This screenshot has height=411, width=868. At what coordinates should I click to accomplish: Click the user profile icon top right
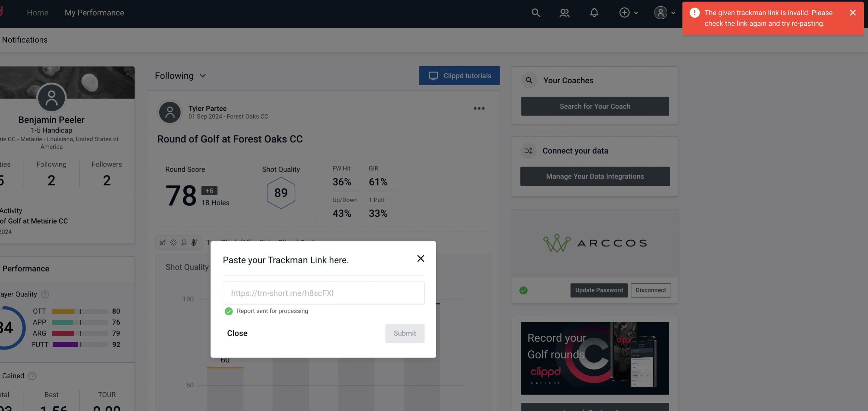[660, 12]
